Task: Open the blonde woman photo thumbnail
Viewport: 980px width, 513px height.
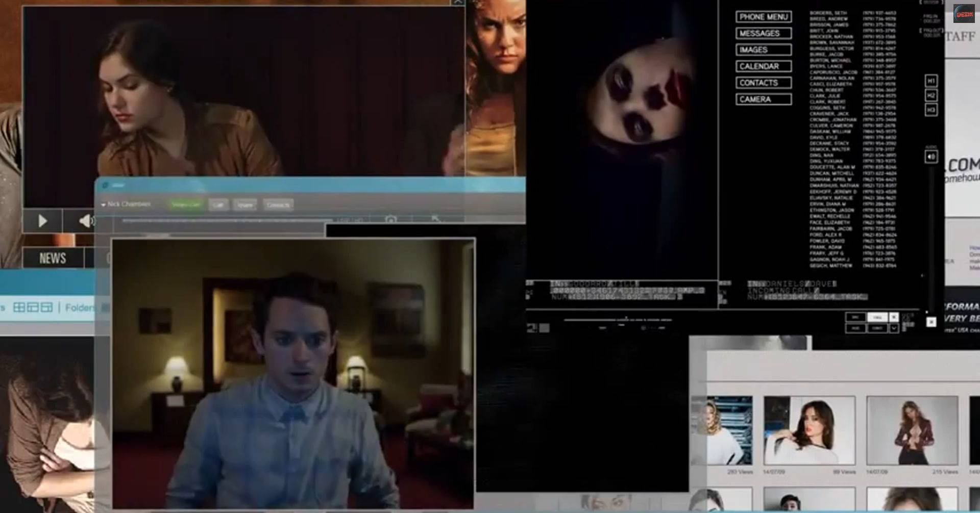Action: [721, 431]
